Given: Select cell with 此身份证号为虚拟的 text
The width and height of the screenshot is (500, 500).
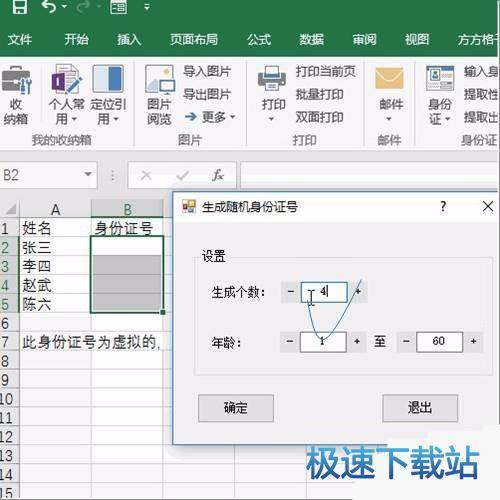Looking at the screenshot, I should [x=55, y=342].
